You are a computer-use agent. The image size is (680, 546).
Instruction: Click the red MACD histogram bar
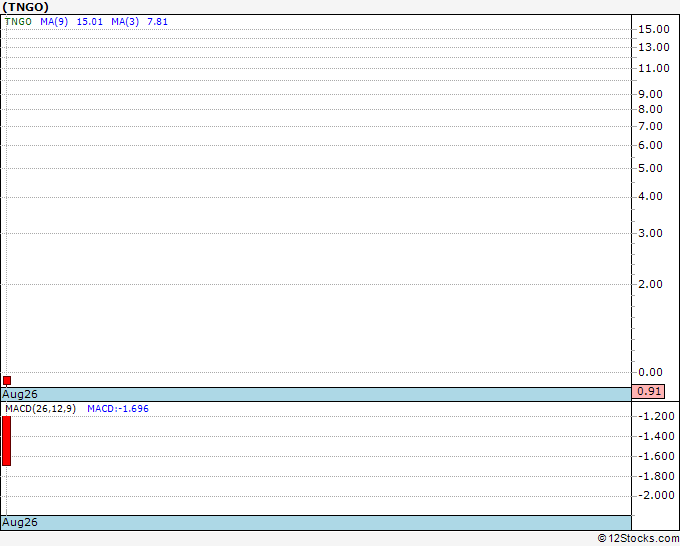pos(7,441)
